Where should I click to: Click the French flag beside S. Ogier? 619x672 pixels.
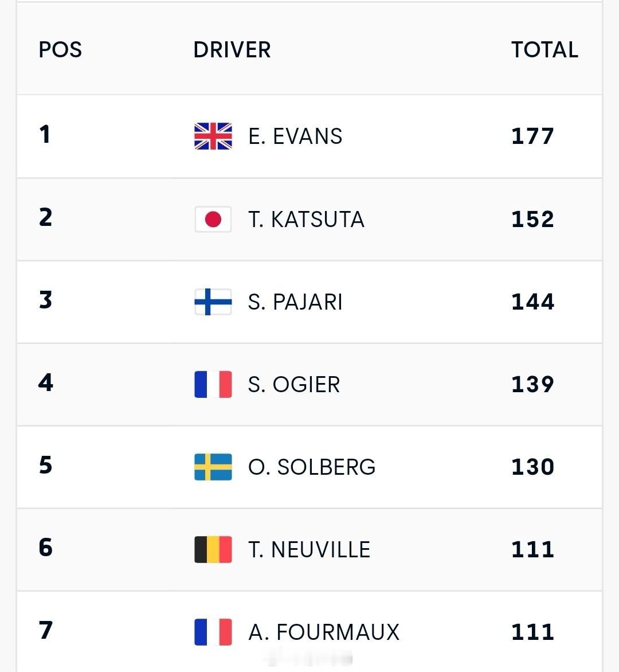point(213,384)
